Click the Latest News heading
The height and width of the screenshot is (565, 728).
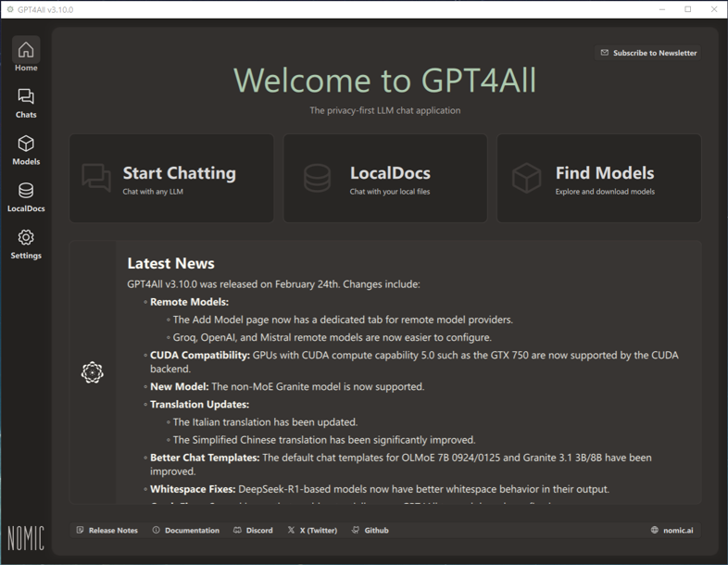170,264
